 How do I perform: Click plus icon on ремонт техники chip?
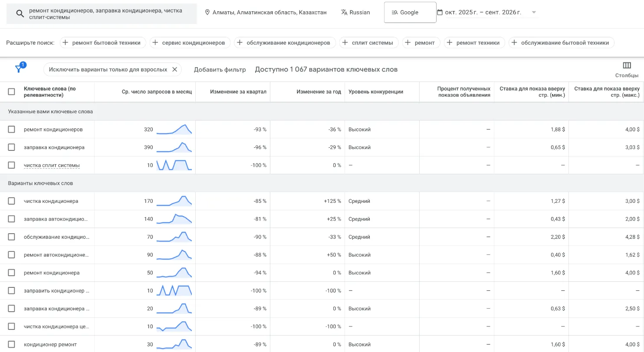point(450,42)
